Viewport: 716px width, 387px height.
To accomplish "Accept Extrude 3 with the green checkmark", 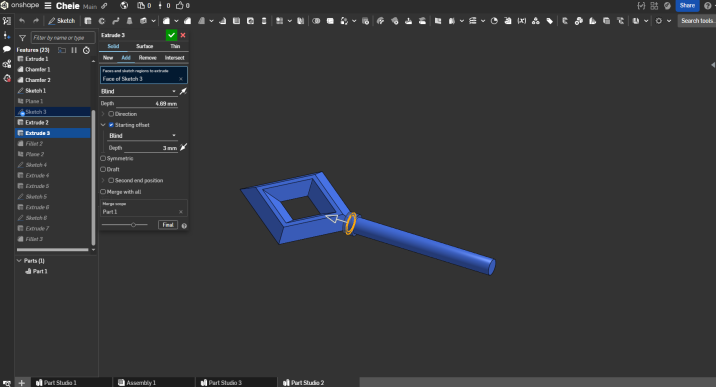I will pyautogui.click(x=171, y=35).
